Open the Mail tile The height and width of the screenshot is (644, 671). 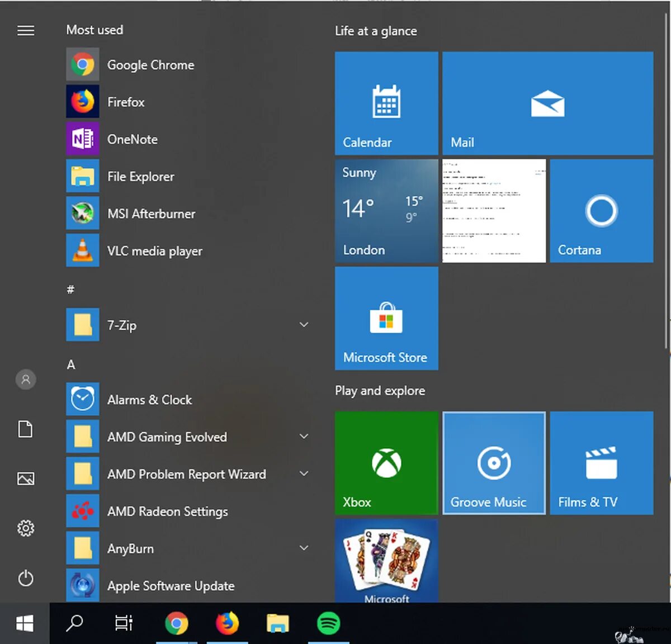[x=547, y=103]
